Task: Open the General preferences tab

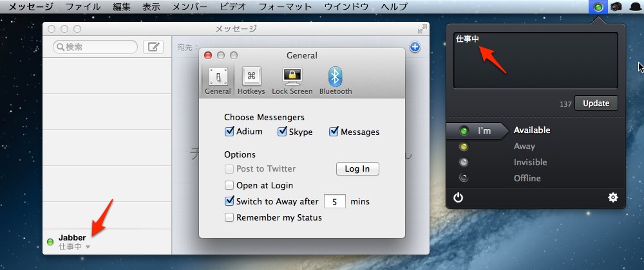Action: [x=217, y=81]
